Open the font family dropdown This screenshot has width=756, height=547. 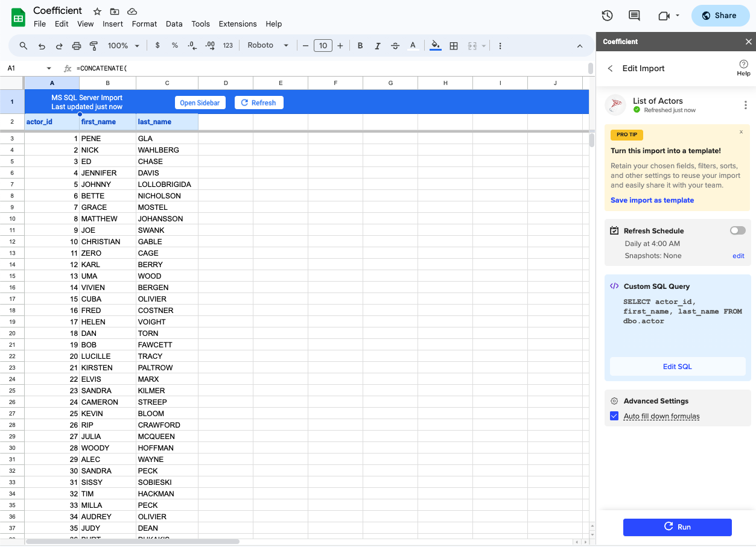pos(267,45)
